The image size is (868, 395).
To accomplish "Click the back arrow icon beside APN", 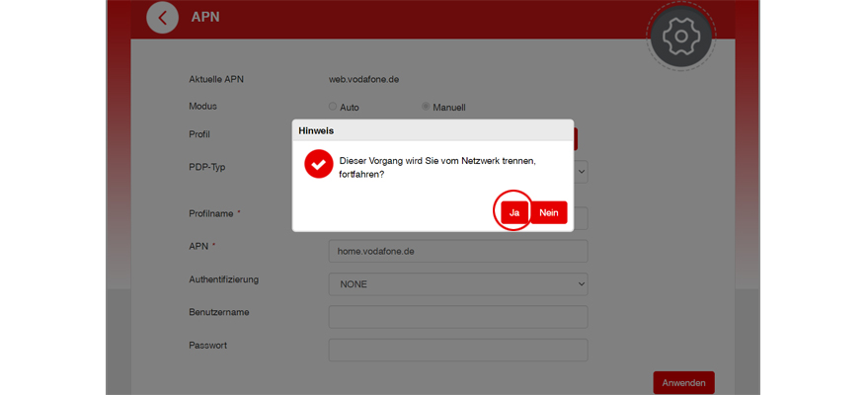I will [x=162, y=17].
